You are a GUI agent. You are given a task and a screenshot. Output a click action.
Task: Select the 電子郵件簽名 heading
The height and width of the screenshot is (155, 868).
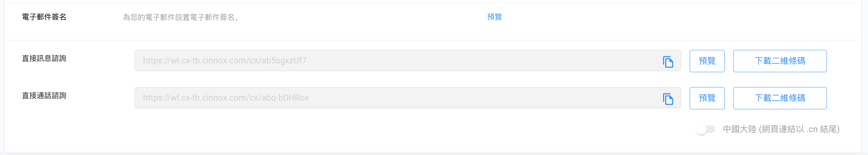click(x=44, y=17)
